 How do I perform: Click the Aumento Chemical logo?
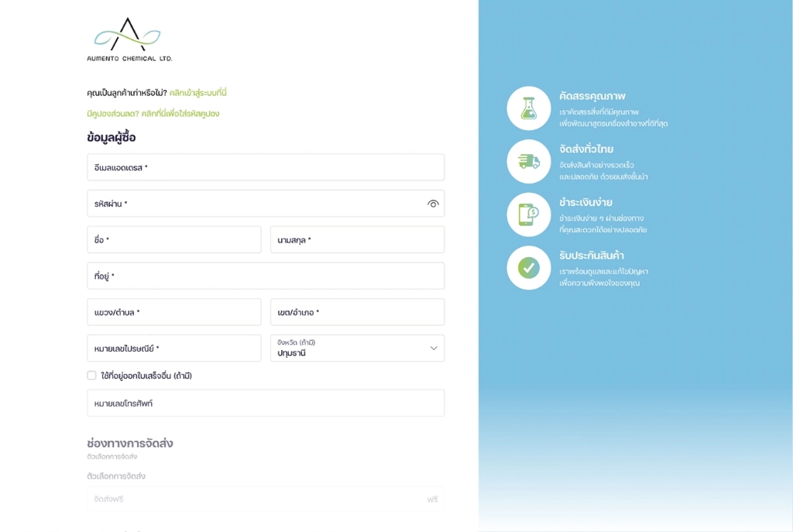coord(129,39)
